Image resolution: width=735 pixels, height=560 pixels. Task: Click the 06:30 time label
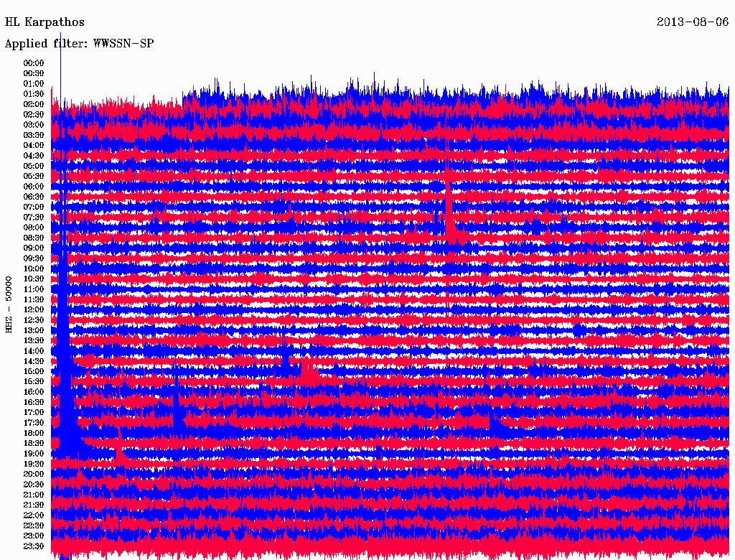34,197
